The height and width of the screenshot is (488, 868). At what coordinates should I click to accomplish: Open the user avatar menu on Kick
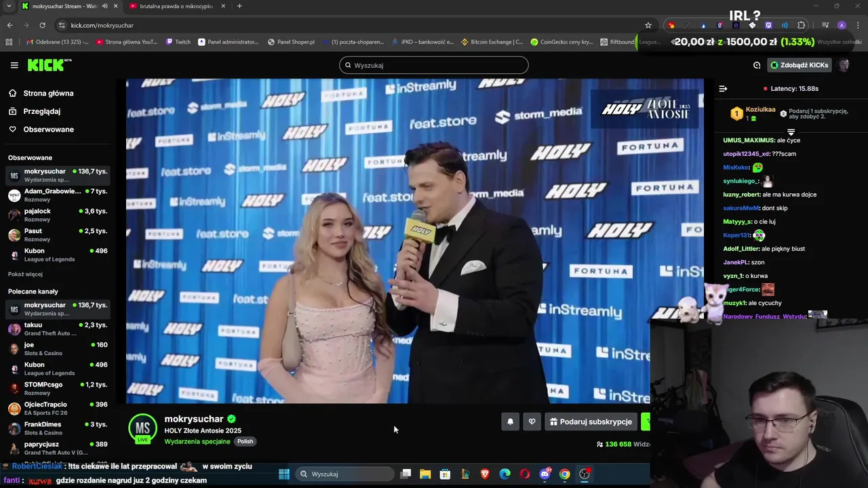pyautogui.click(x=844, y=65)
